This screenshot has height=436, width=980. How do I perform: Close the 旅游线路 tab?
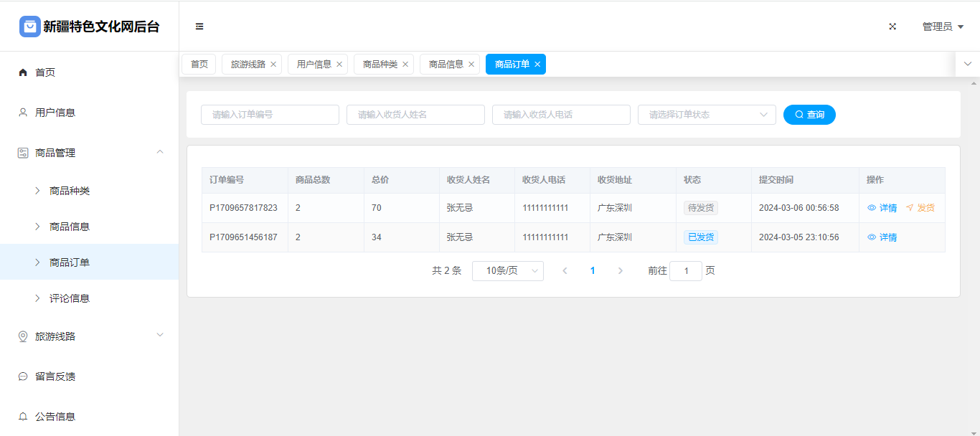[273, 65]
